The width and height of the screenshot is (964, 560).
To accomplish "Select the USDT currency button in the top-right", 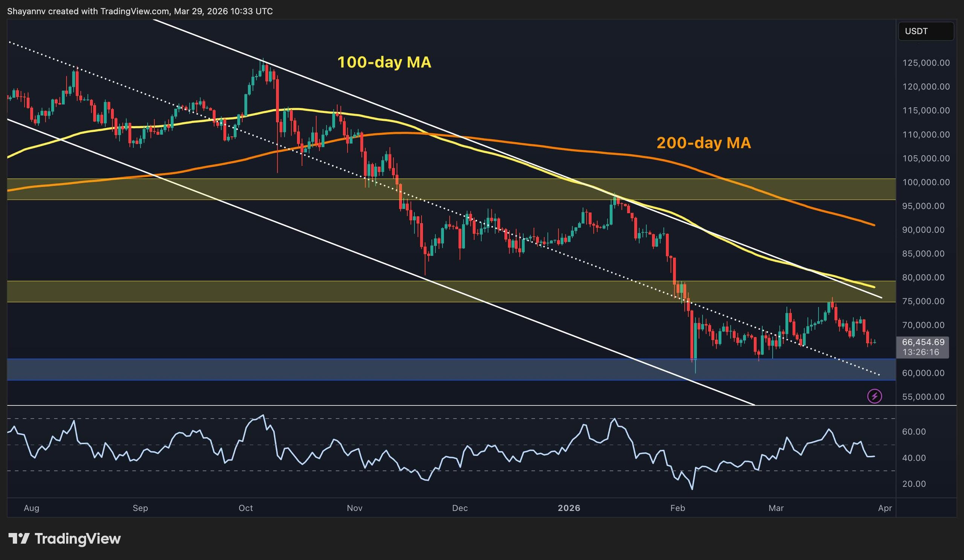I will [926, 32].
